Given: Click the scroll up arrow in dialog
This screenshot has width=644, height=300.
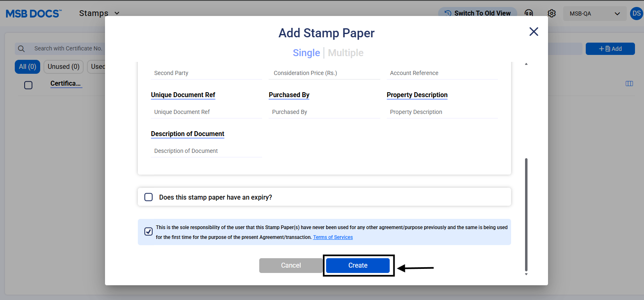Looking at the screenshot, I should tap(526, 64).
